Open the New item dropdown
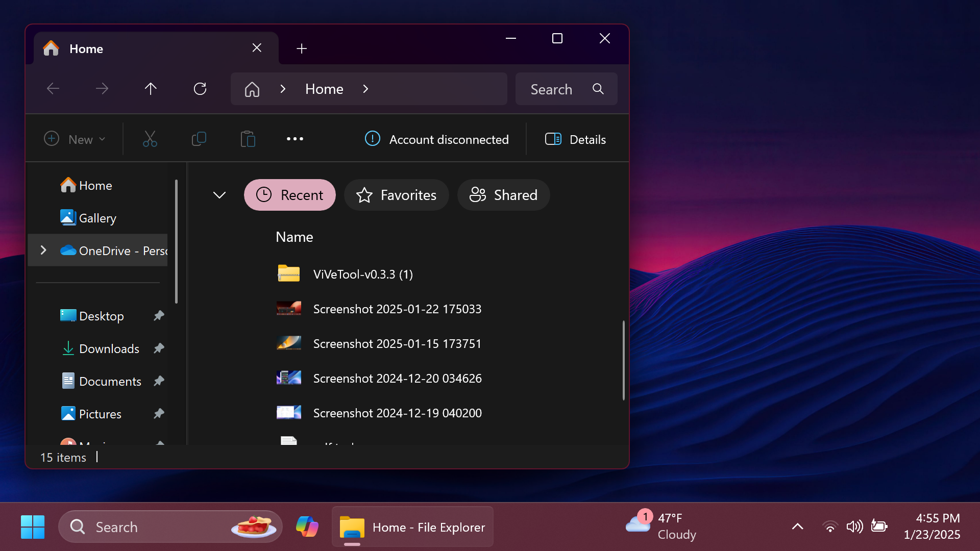Viewport: 980px width, 551px height. [75, 139]
